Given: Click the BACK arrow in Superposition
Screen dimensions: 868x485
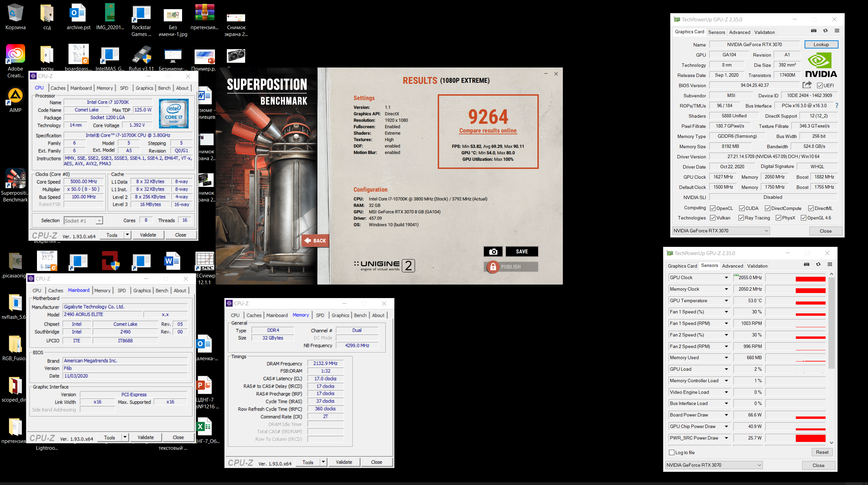Looking at the screenshot, I should 315,240.
